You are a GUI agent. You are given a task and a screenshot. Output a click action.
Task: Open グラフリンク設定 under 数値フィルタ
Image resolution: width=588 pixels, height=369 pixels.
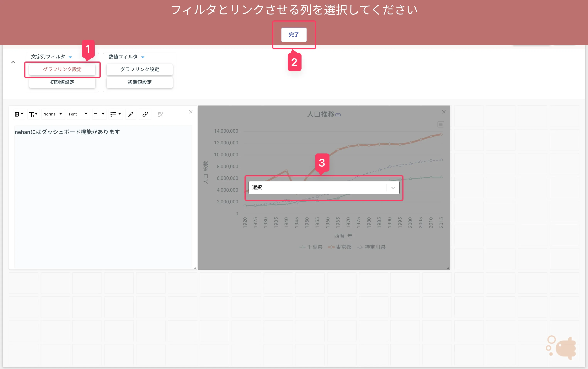click(x=140, y=69)
